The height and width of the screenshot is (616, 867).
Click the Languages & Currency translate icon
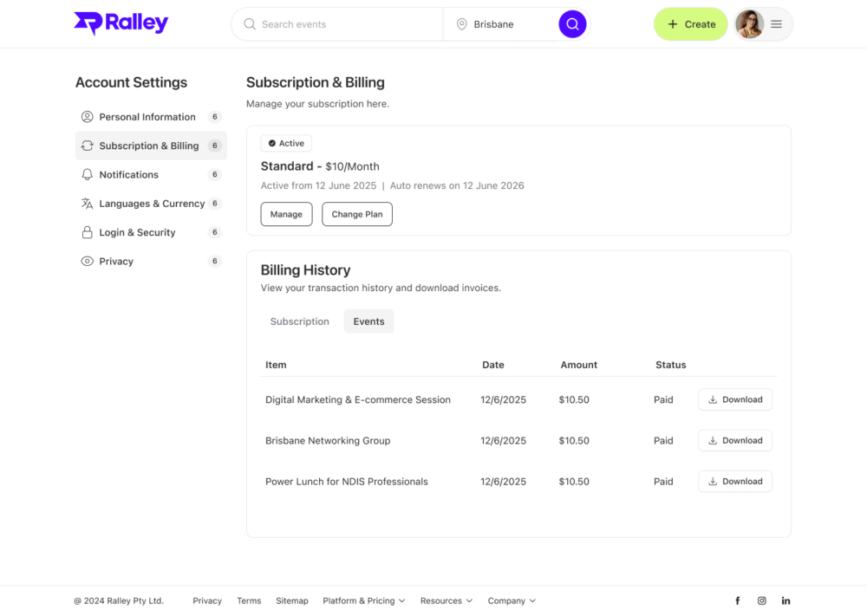[87, 203]
